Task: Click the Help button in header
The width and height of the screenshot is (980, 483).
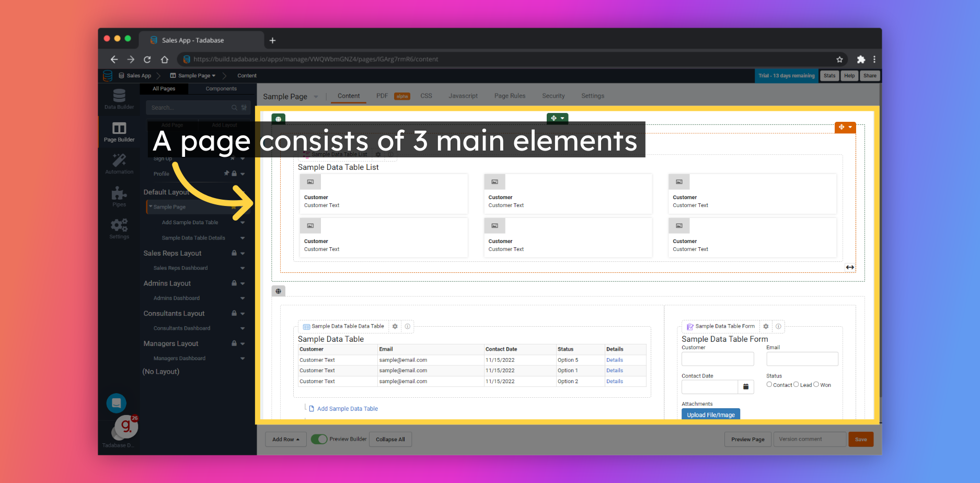Action: [849, 76]
